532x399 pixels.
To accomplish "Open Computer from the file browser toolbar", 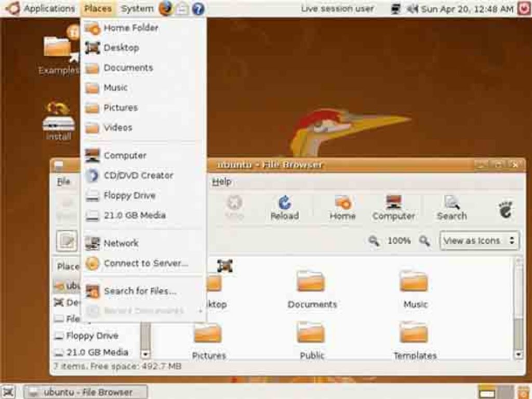I will [x=393, y=208].
